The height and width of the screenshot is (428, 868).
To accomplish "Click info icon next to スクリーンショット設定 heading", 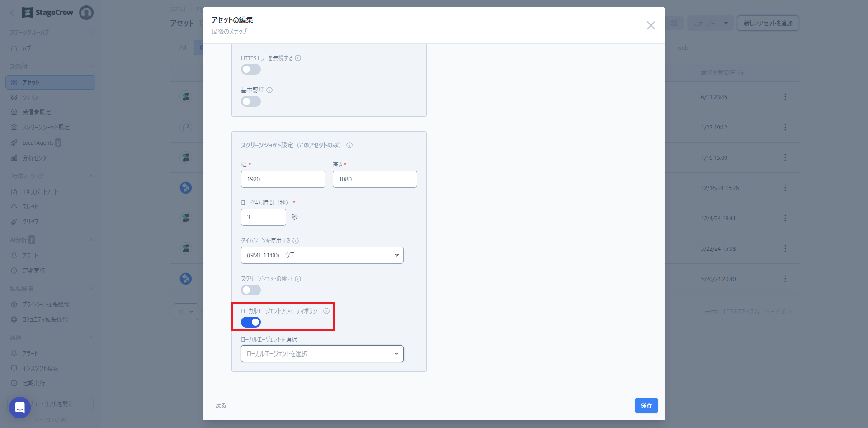I will click(x=349, y=145).
